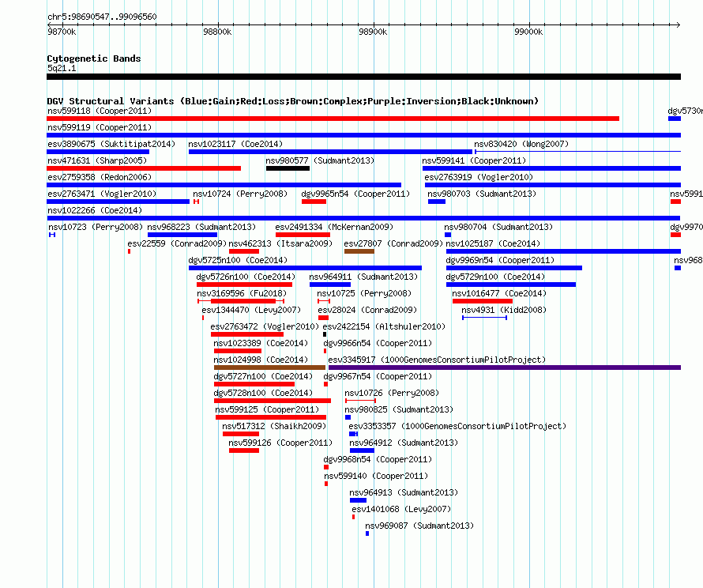
Task: Select the nsv599119 (Cooper2011) label
Action: pos(100,127)
